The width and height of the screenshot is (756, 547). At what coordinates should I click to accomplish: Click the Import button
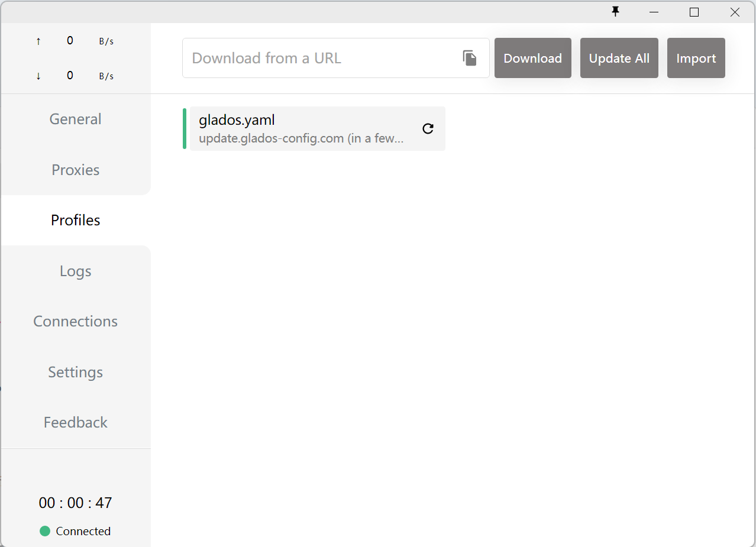point(696,58)
